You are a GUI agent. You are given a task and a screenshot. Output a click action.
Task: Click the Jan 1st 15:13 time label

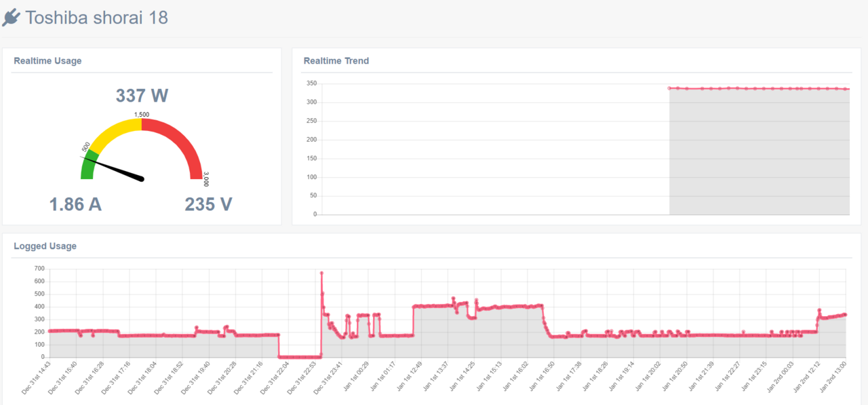490,377
